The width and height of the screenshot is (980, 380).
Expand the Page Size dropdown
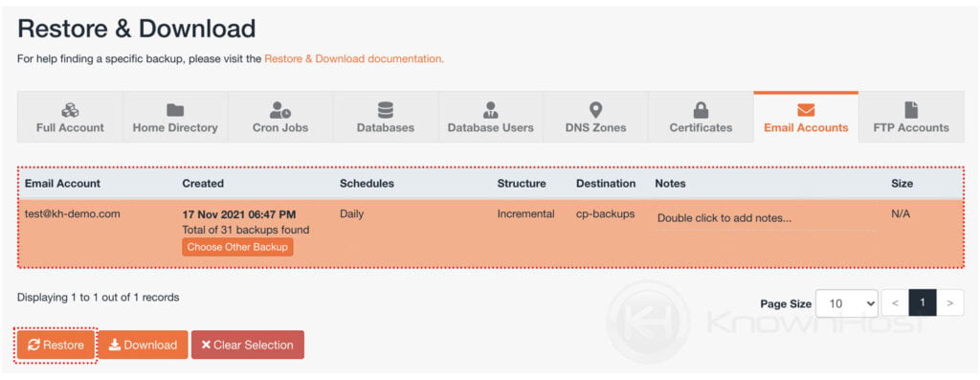coord(846,303)
